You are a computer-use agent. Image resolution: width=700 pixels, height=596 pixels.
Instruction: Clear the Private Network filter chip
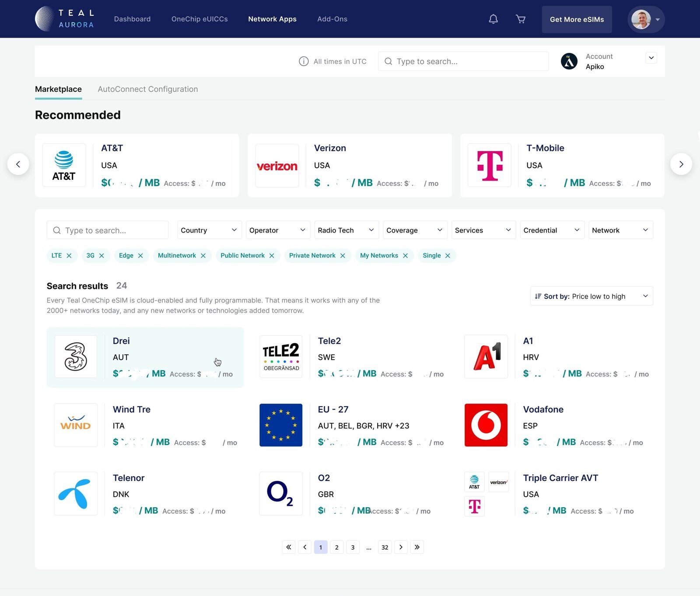[343, 256]
